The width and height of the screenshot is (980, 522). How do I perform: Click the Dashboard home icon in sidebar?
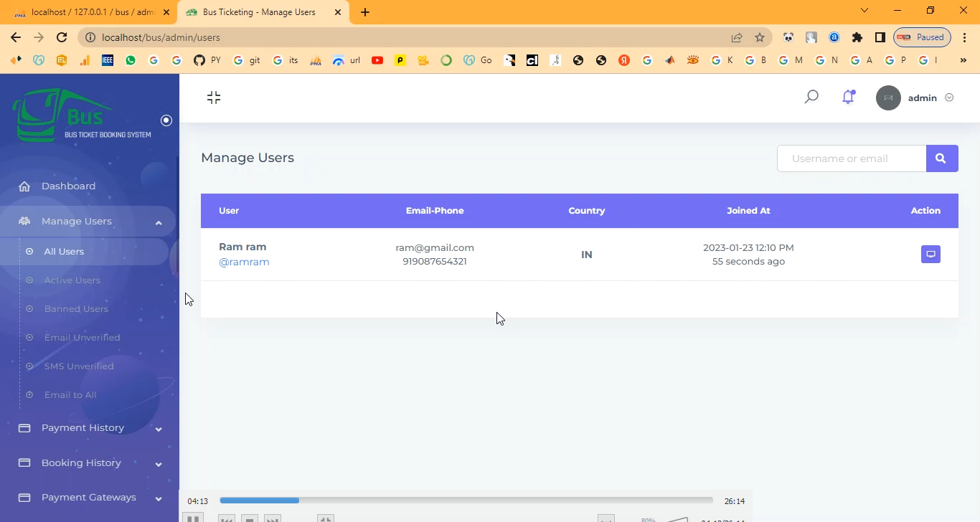(24, 186)
